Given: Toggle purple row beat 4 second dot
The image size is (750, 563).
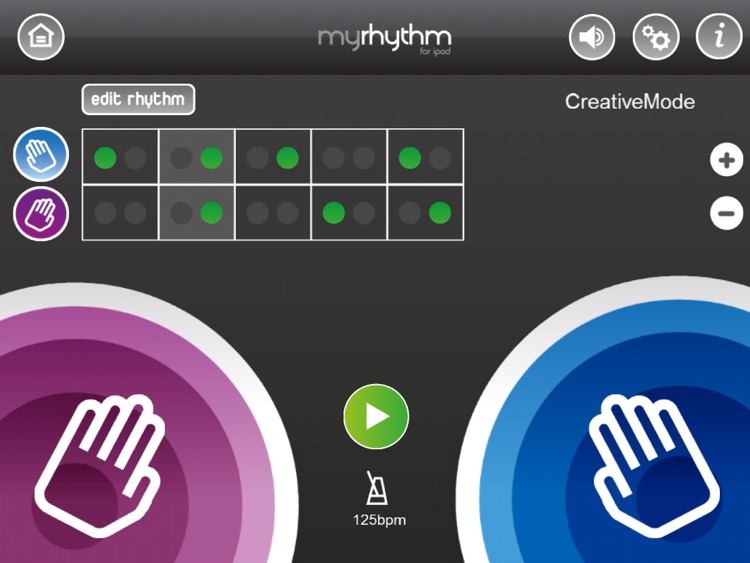Looking at the screenshot, I should 364,213.
